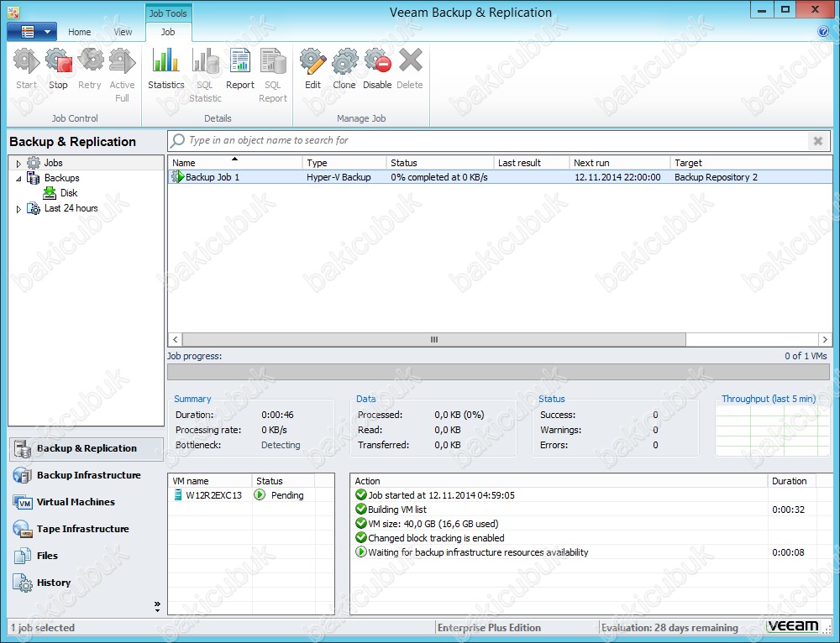Sort by Target column
This screenshot has height=643, width=840.
[x=751, y=163]
